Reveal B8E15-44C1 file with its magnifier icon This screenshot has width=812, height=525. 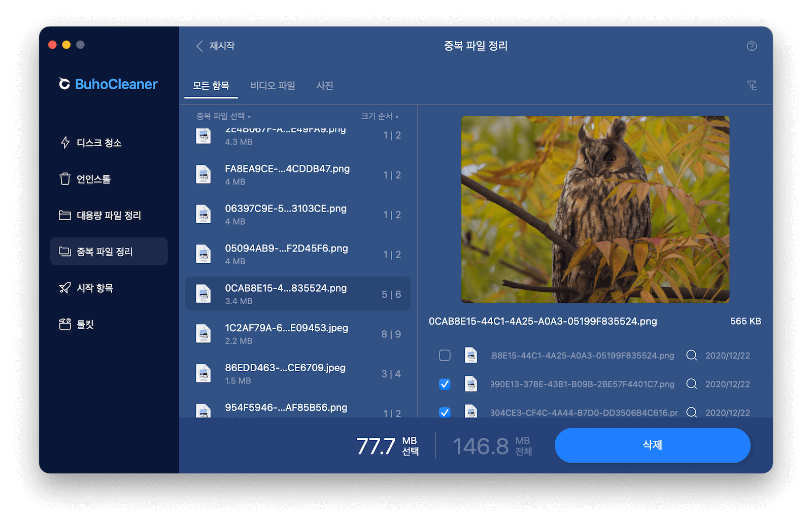[x=691, y=355]
